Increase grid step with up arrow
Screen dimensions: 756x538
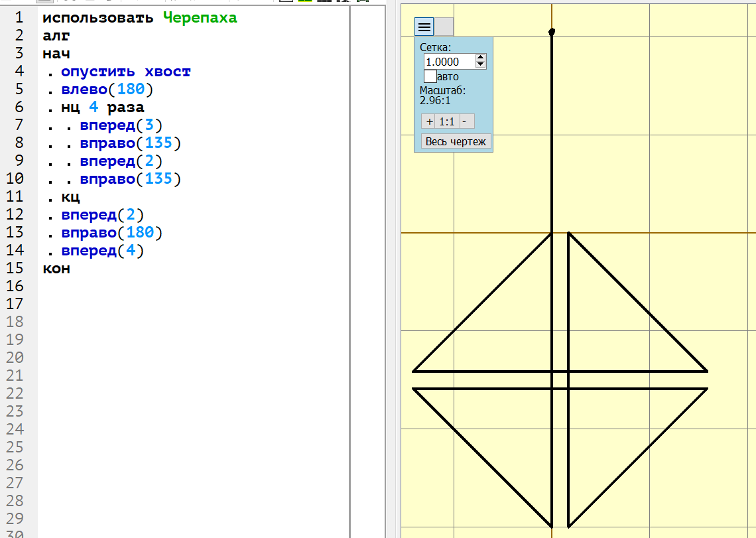click(x=481, y=58)
